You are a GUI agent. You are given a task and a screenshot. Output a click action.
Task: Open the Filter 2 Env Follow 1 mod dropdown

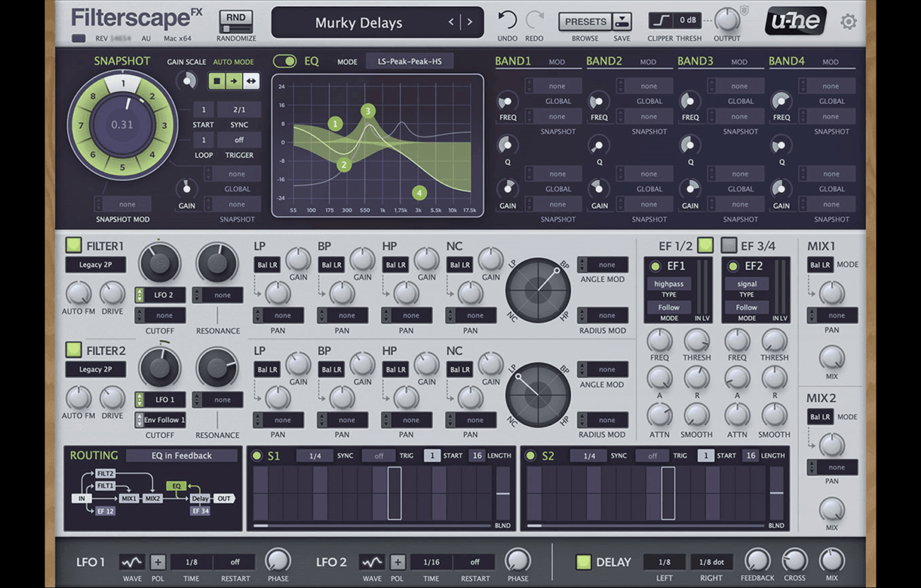click(160, 419)
